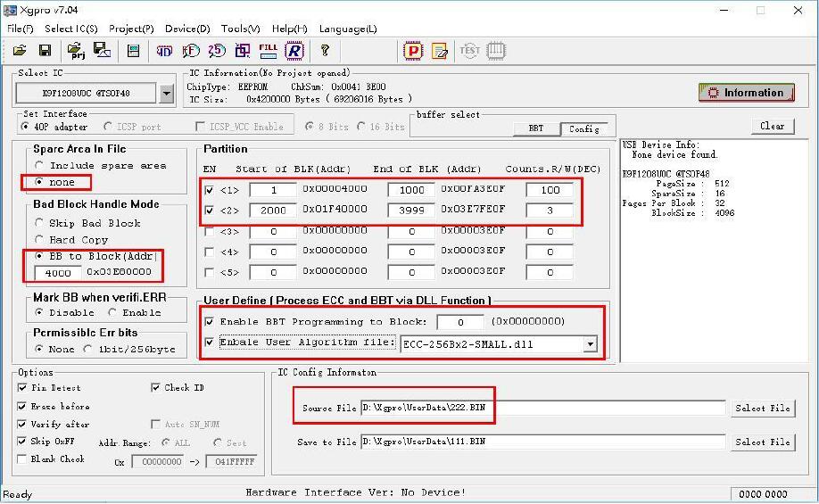The height and width of the screenshot is (504, 819).
Task: Click the R read chip icon
Action: pos(294,51)
